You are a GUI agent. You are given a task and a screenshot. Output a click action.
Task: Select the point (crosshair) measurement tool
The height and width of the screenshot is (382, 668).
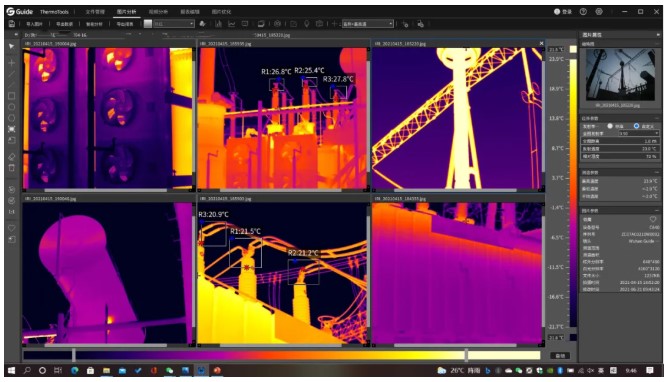[x=12, y=63]
